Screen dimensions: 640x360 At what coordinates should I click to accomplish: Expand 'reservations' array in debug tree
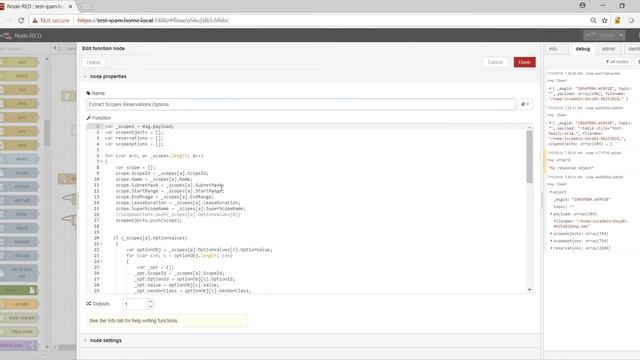551,248
